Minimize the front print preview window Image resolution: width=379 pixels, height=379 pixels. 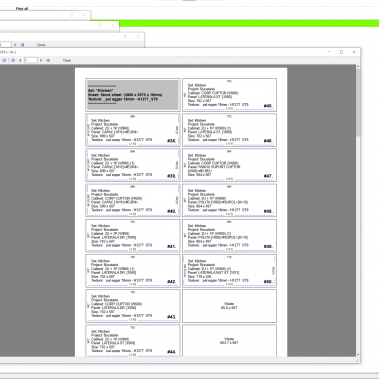click(x=329, y=52)
